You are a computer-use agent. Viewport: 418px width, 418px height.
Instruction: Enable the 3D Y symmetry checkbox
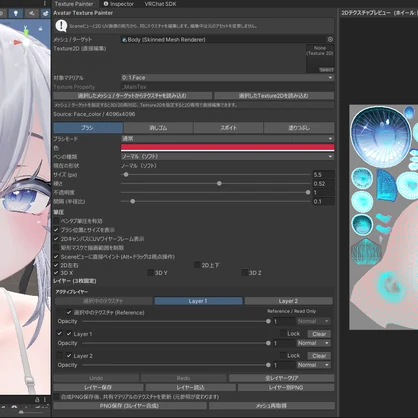coord(150,273)
